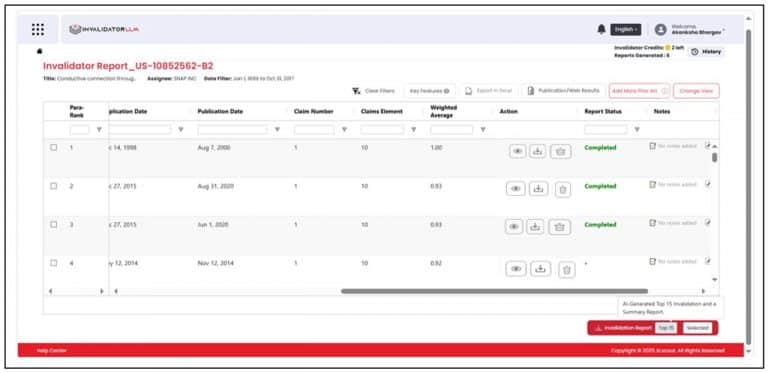Viewport: 768px width, 373px height.
Task: Sort by Para-Rank column header
Action: (x=76, y=111)
